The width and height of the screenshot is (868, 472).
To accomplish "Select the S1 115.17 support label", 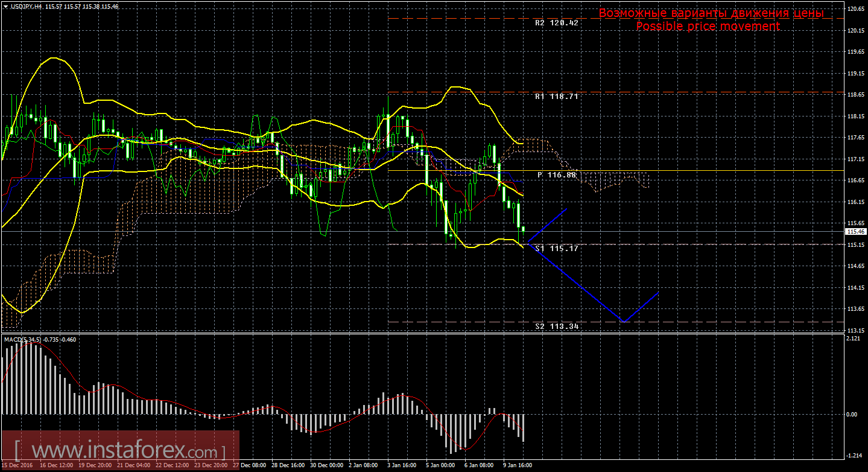I will coord(556,248).
